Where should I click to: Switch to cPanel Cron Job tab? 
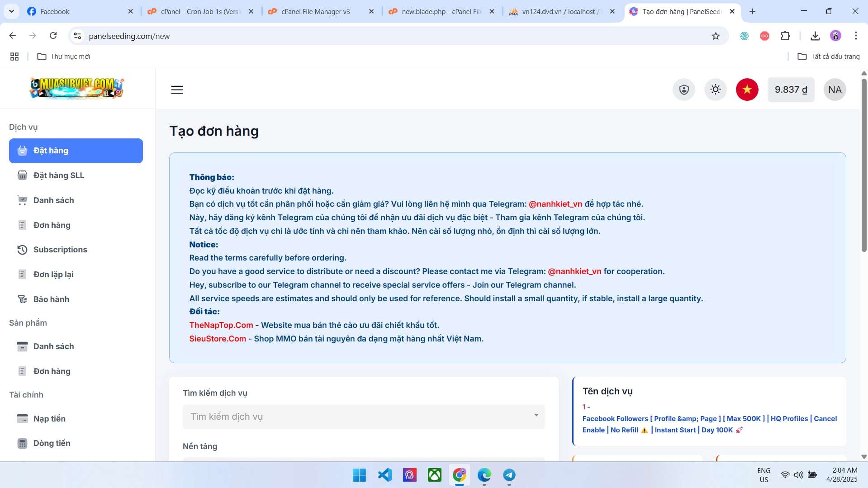(201, 11)
